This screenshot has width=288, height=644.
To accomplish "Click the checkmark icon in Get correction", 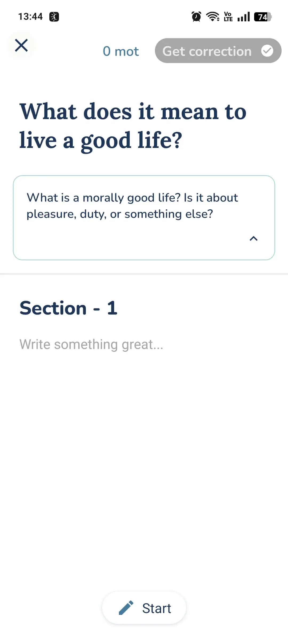I will [x=267, y=51].
